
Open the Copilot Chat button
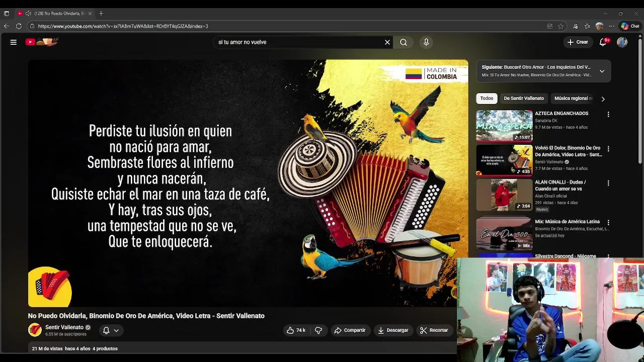tap(630, 26)
